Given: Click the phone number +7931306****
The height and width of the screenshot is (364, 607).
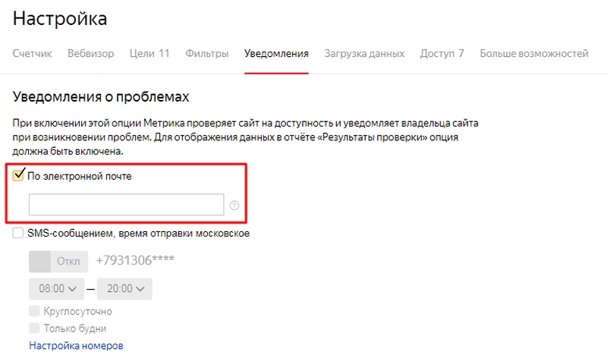Looking at the screenshot, I should click(x=135, y=262).
